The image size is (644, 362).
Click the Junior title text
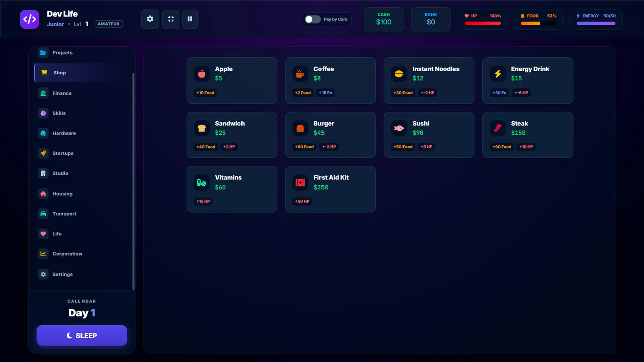pyautogui.click(x=55, y=24)
